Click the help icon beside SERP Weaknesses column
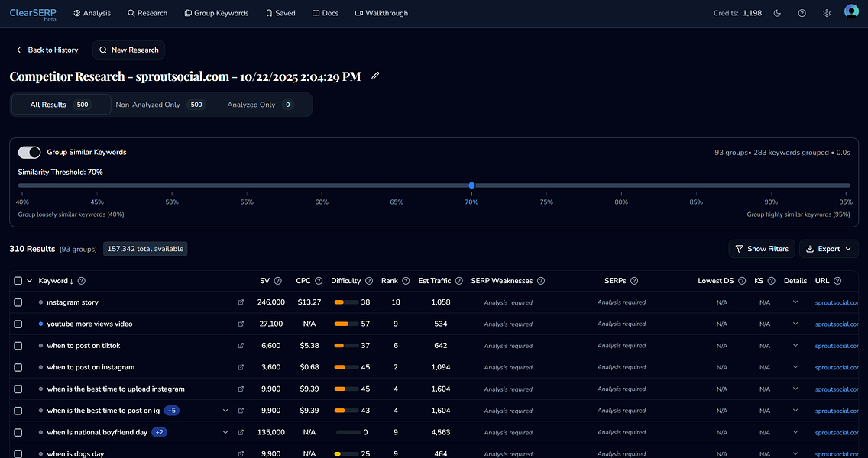 coord(541,281)
